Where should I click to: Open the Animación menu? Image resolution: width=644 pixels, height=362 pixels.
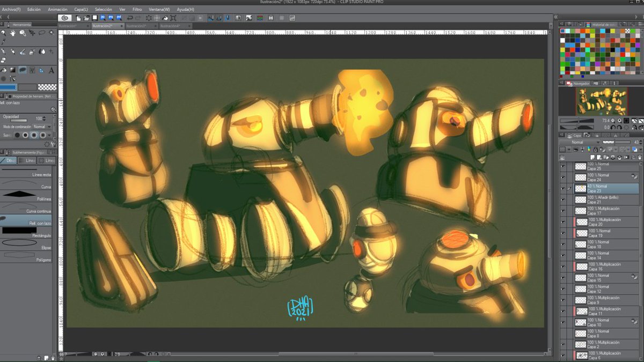(57, 9)
